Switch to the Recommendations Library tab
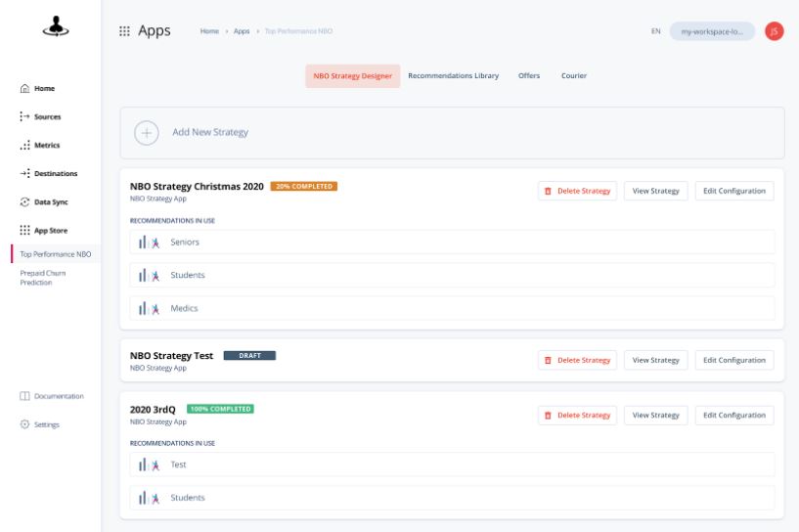This screenshot has width=799, height=532. click(453, 75)
